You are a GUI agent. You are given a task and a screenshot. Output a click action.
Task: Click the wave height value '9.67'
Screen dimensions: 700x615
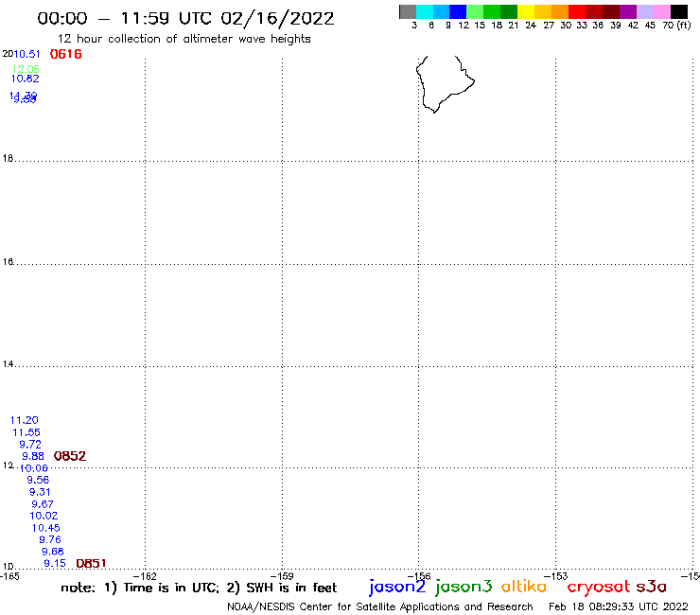43,504
